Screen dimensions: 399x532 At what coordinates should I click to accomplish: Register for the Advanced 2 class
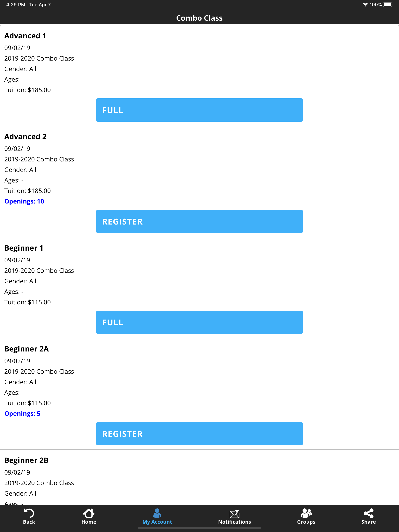tap(199, 221)
